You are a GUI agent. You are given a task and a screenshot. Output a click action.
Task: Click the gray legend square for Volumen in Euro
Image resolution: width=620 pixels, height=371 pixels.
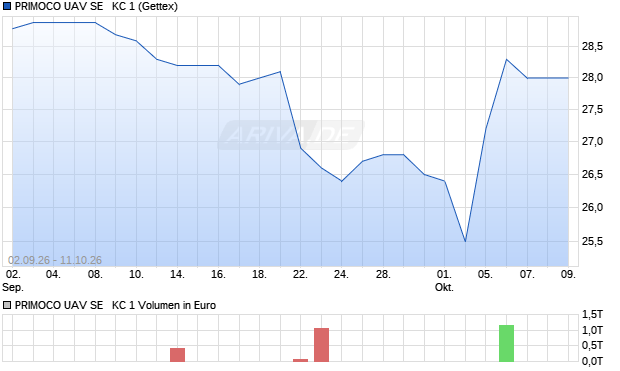[7, 305]
